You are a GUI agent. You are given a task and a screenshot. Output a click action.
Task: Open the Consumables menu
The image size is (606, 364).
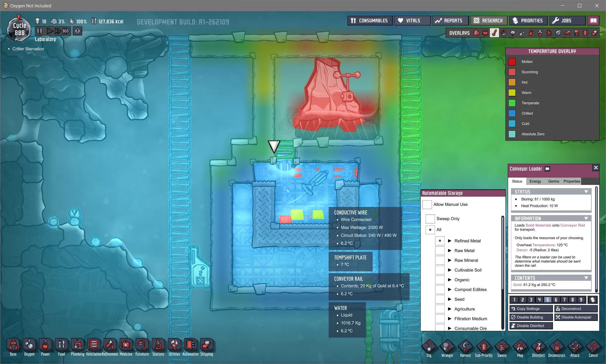(x=370, y=21)
